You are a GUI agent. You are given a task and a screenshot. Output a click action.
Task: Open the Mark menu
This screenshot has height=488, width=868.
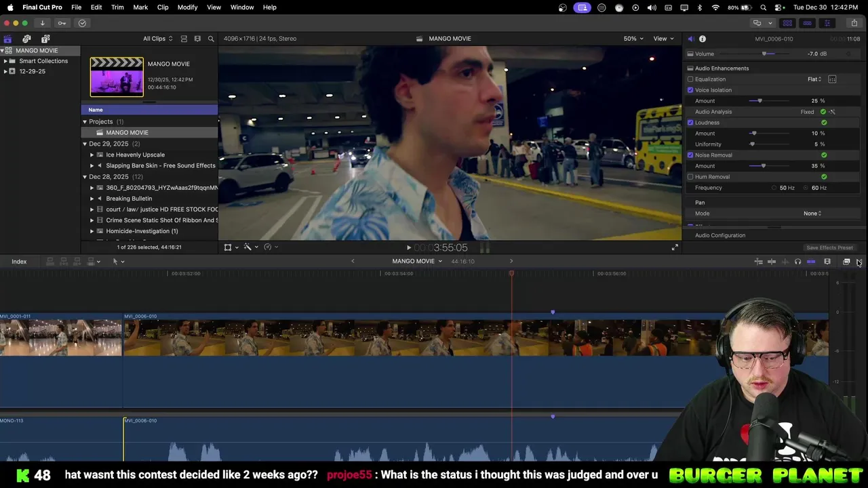pos(140,7)
